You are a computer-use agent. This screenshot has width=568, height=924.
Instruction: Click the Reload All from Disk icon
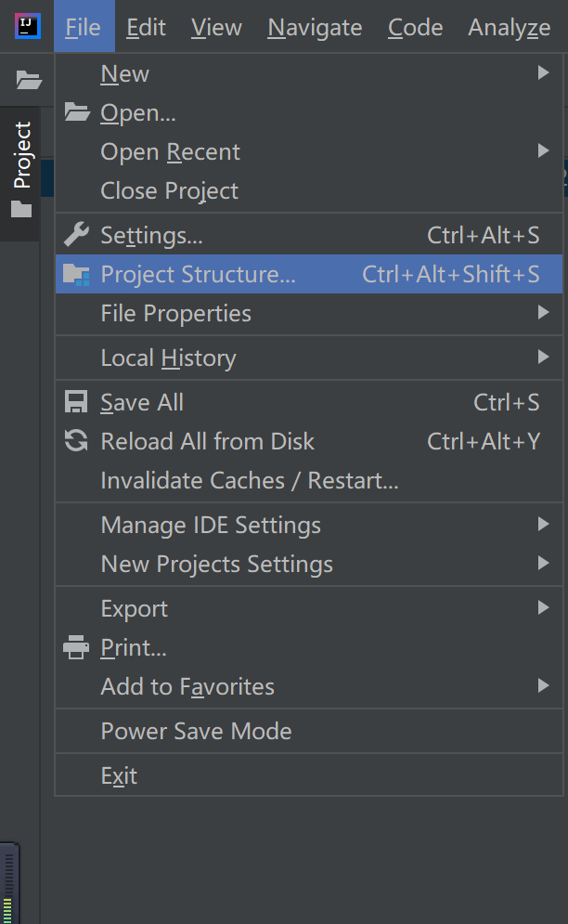pos(76,441)
